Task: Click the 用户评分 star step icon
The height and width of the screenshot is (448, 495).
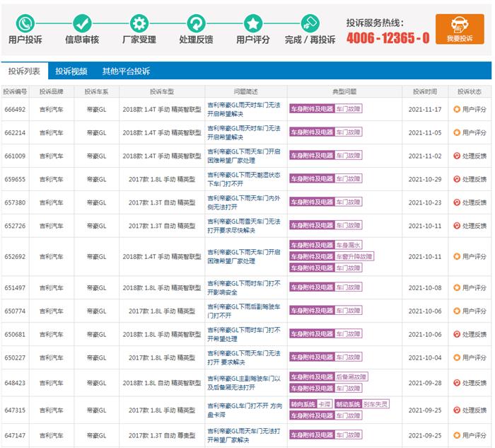Action: [x=253, y=23]
